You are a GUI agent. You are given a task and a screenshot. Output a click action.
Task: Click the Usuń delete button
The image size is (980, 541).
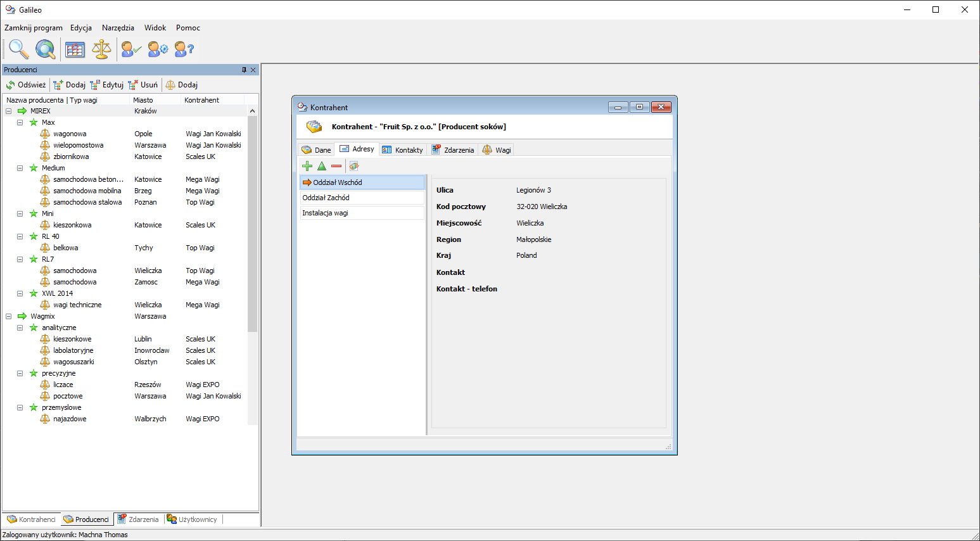click(x=143, y=85)
